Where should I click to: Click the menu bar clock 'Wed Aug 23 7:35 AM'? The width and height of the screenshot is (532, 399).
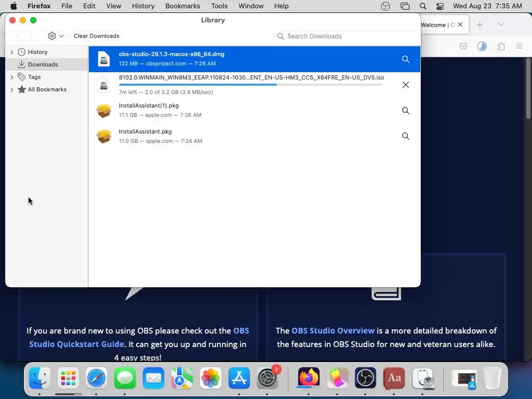point(487,6)
